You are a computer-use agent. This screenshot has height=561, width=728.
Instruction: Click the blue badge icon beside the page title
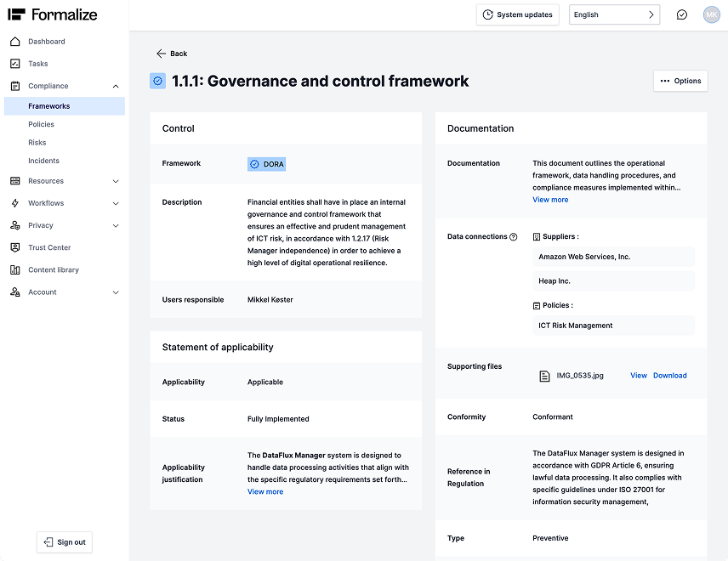(x=158, y=82)
